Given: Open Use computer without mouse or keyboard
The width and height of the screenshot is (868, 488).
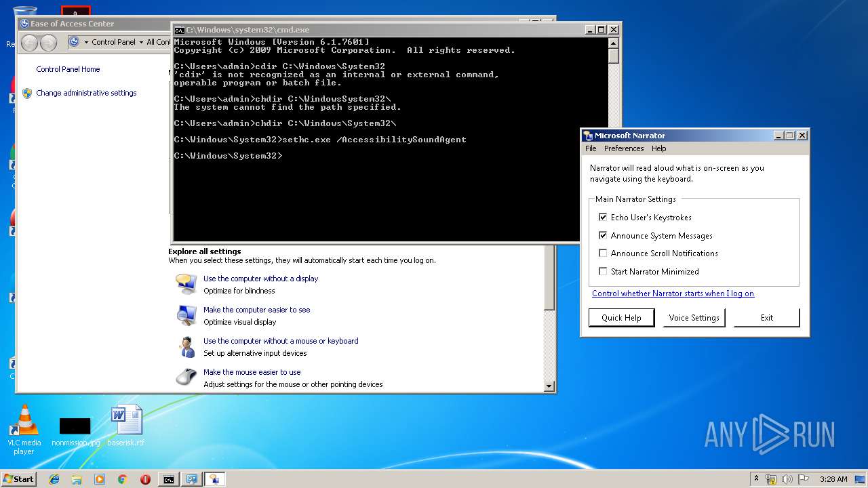Looking at the screenshot, I should (x=281, y=341).
